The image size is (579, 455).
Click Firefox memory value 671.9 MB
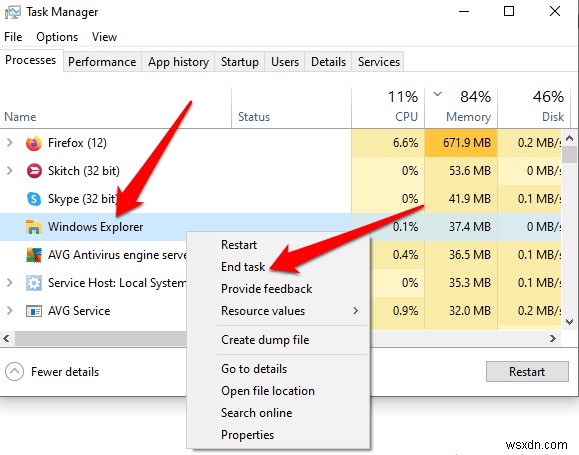467,143
